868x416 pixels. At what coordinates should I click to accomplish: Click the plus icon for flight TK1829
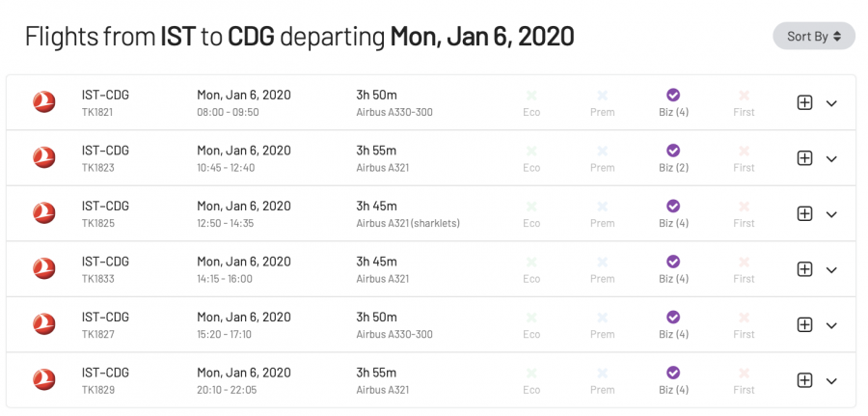pyautogui.click(x=804, y=380)
